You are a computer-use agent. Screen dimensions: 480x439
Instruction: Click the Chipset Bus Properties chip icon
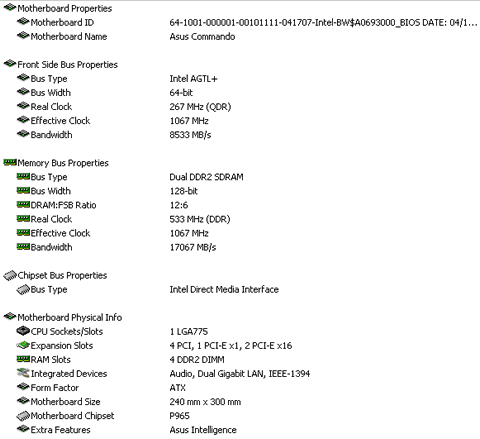pos(10,275)
